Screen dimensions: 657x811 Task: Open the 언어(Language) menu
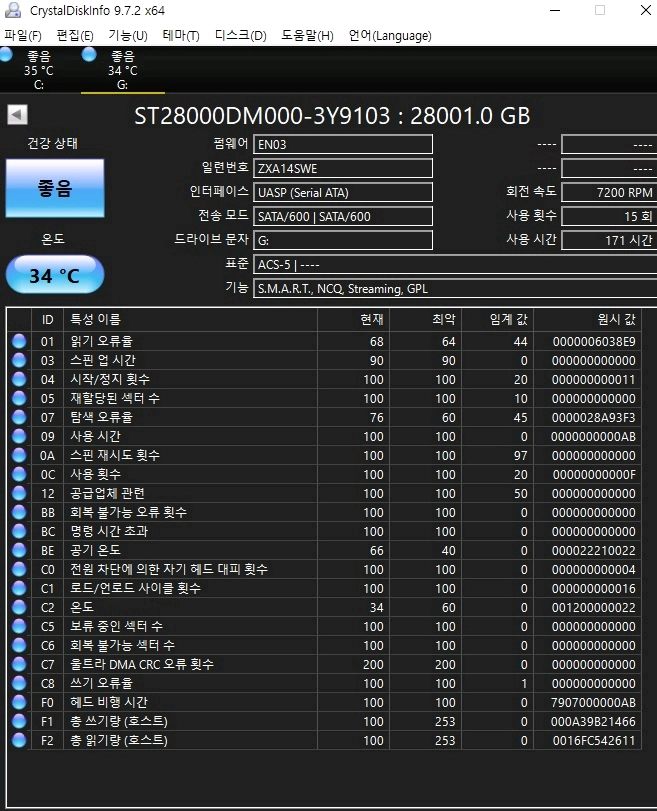click(x=390, y=35)
